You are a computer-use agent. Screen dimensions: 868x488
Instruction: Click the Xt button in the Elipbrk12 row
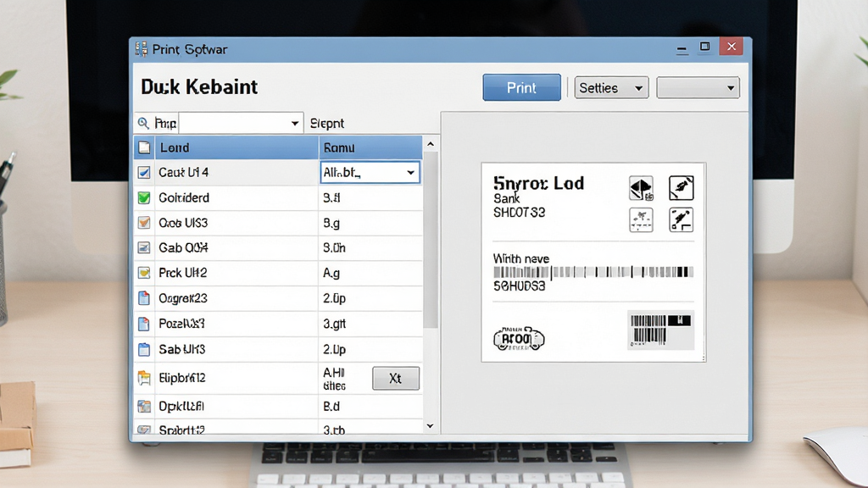pyautogui.click(x=396, y=379)
